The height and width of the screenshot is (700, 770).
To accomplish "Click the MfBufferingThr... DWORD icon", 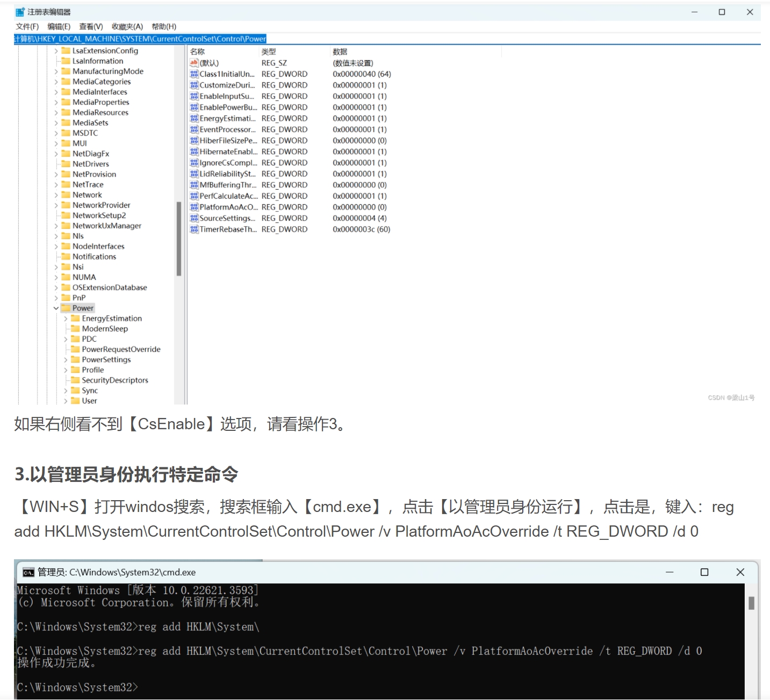I will (x=194, y=185).
